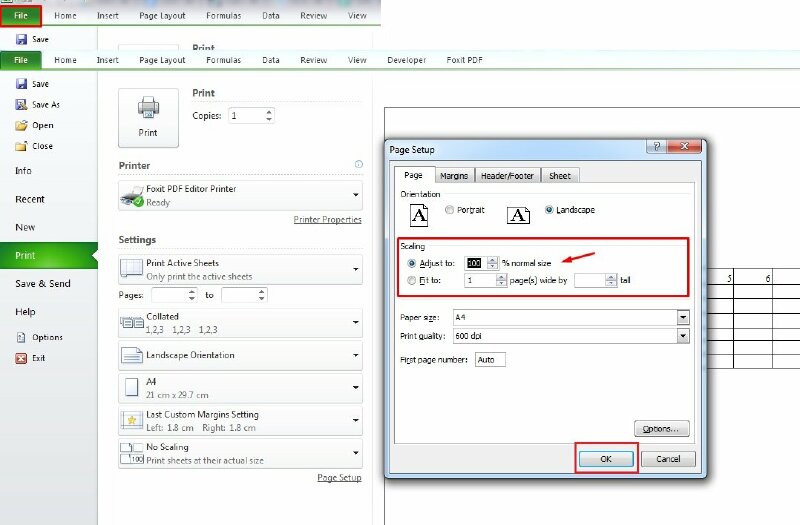Viewport: 800px width, 525px height.
Task: Open the Page Layout ribbon tab in lower ribbon
Action: click(x=162, y=60)
